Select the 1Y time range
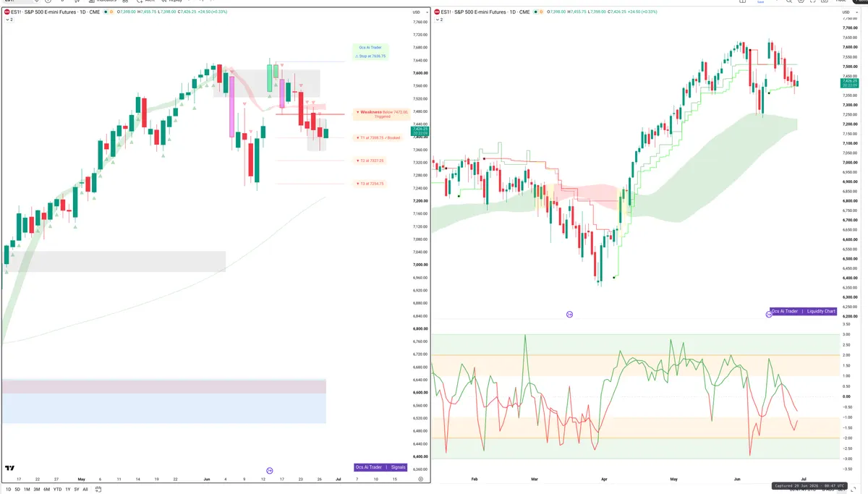Image resolution: width=868 pixels, height=494 pixels. tap(67, 489)
